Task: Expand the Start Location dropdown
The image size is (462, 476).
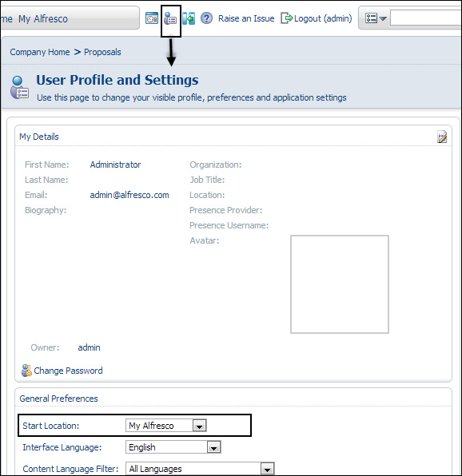Action: tap(200, 426)
